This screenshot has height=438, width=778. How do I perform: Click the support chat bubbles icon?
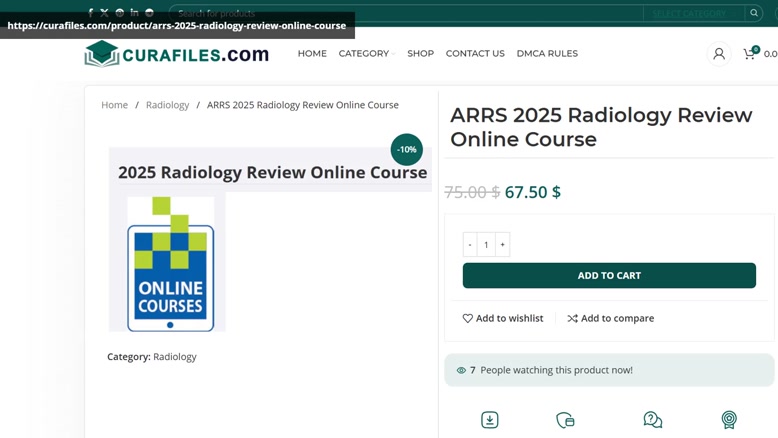(652, 420)
